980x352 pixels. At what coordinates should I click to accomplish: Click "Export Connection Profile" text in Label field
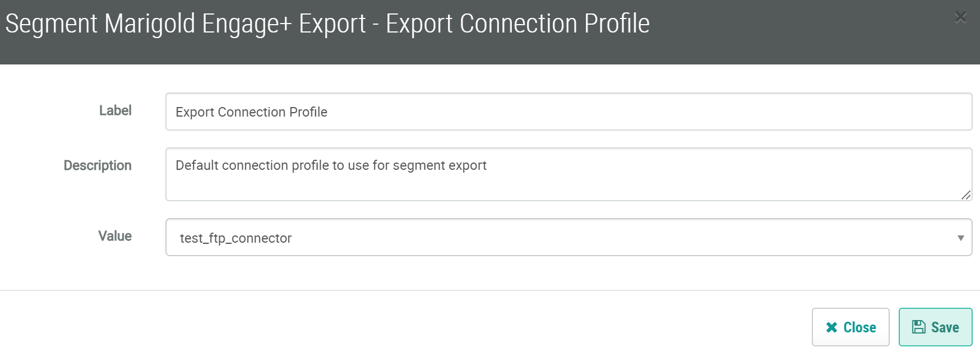click(251, 112)
